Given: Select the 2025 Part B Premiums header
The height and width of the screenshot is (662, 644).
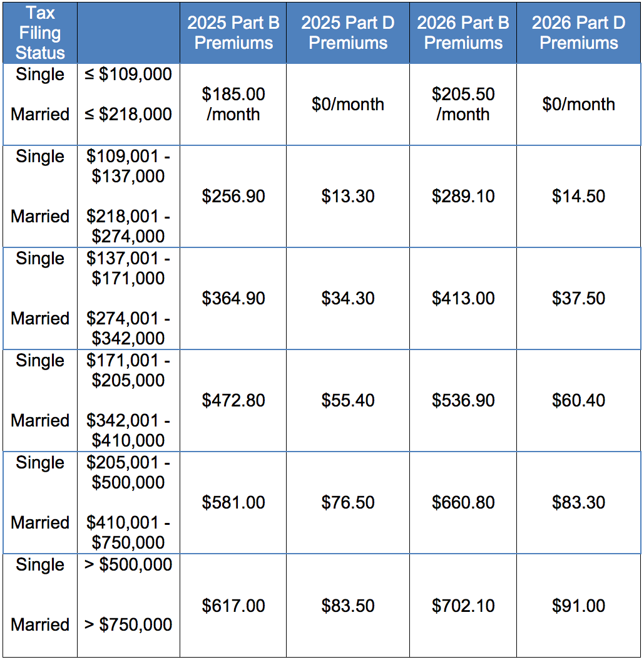Looking at the screenshot, I should point(233,33).
